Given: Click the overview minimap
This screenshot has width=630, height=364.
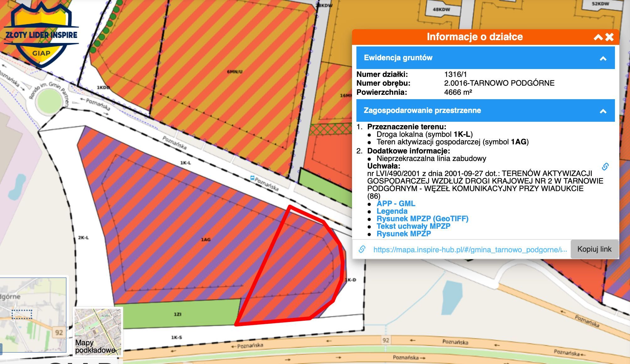Looking at the screenshot, I should pyautogui.click(x=33, y=314).
